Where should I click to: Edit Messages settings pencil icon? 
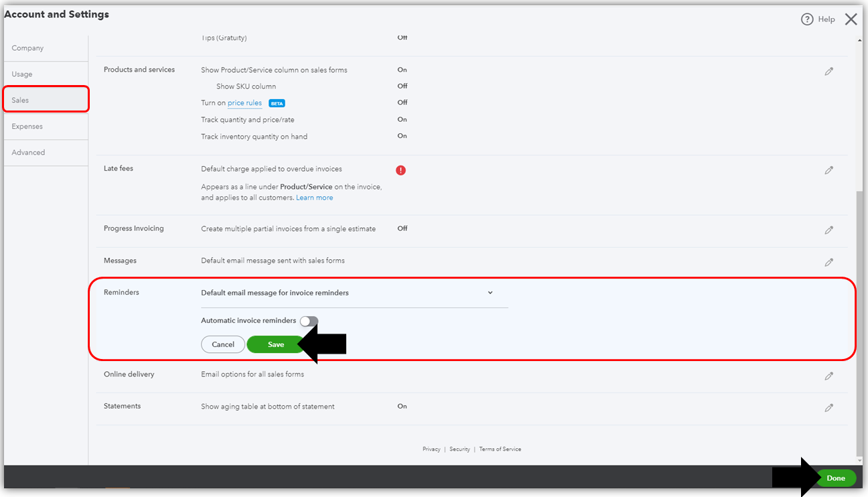coord(828,262)
